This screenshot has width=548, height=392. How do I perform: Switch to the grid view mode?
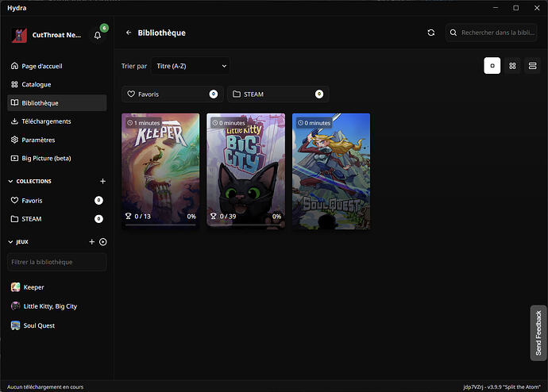point(512,66)
